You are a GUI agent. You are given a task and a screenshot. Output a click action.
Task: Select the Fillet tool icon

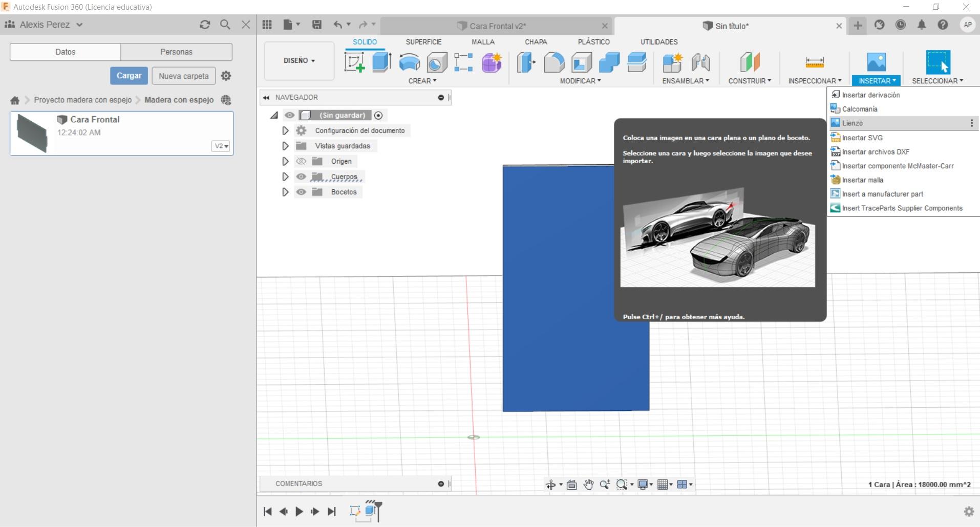(x=553, y=62)
